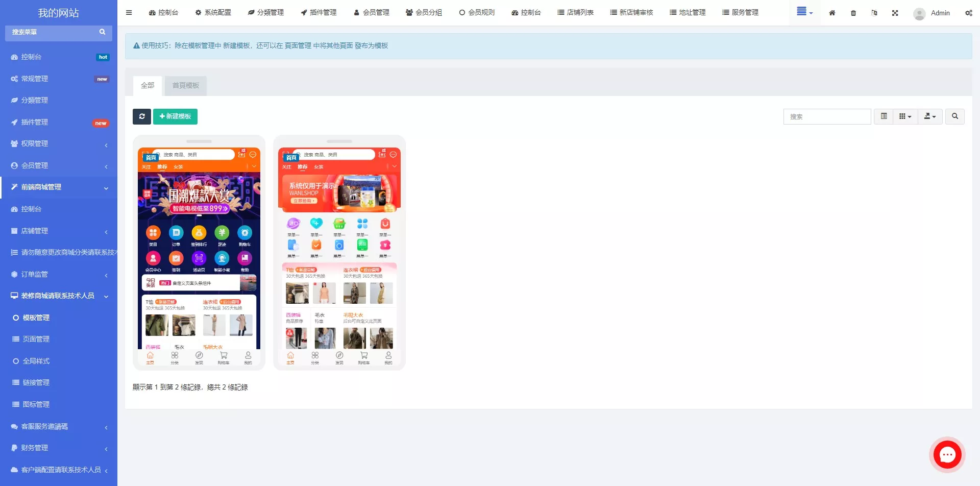The height and width of the screenshot is (486, 980).
Task: Toggle the sidebar with hamburger icon
Action: pos(129,13)
